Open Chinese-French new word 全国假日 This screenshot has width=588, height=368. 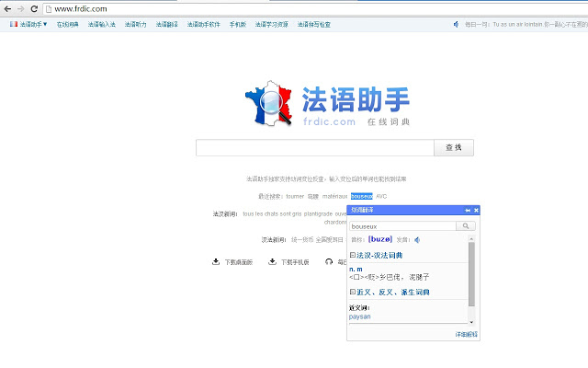pyautogui.click(x=329, y=239)
